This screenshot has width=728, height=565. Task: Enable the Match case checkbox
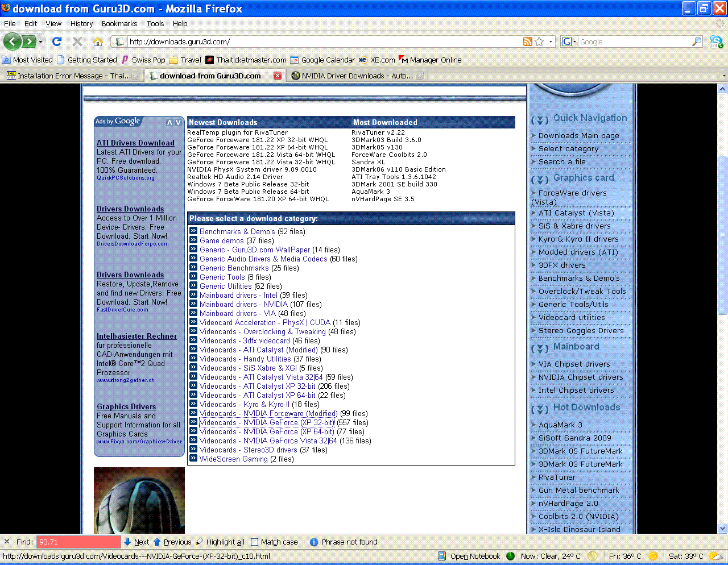(255, 542)
